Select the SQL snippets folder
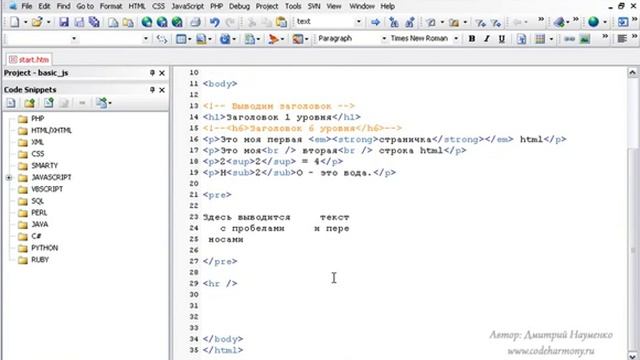The image size is (640, 360). click(37, 201)
